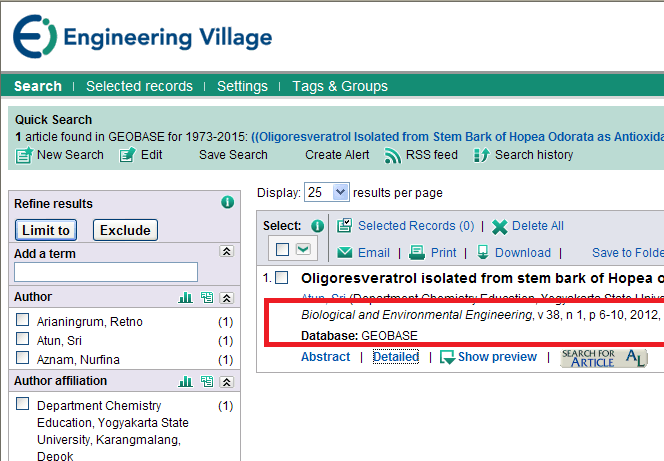Image resolution: width=664 pixels, height=461 pixels.
Task: Open the Selected Records (0) link
Action: (416, 226)
